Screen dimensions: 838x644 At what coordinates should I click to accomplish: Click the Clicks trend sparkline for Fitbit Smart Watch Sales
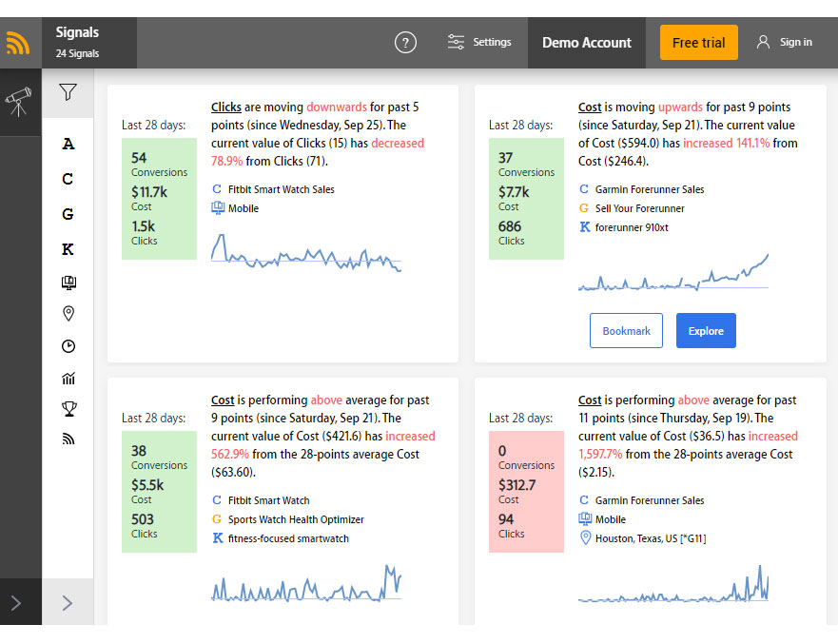[306, 253]
